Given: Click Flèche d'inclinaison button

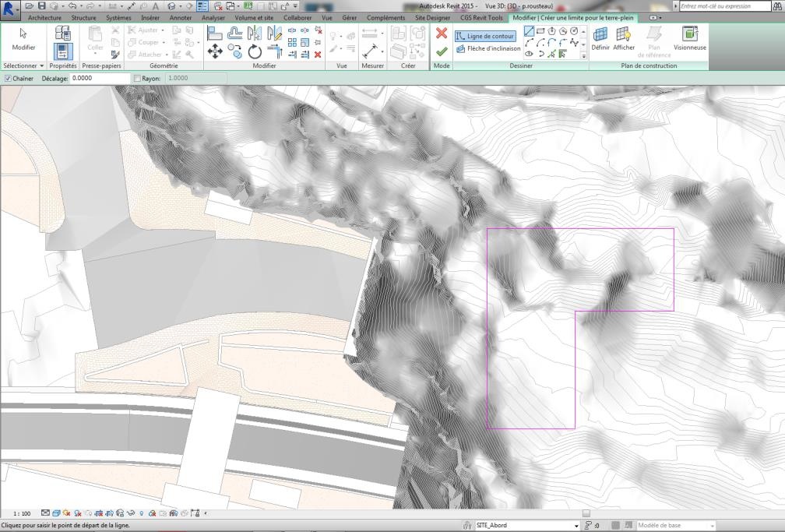Looking at the screenshot, I should point(488,48).
